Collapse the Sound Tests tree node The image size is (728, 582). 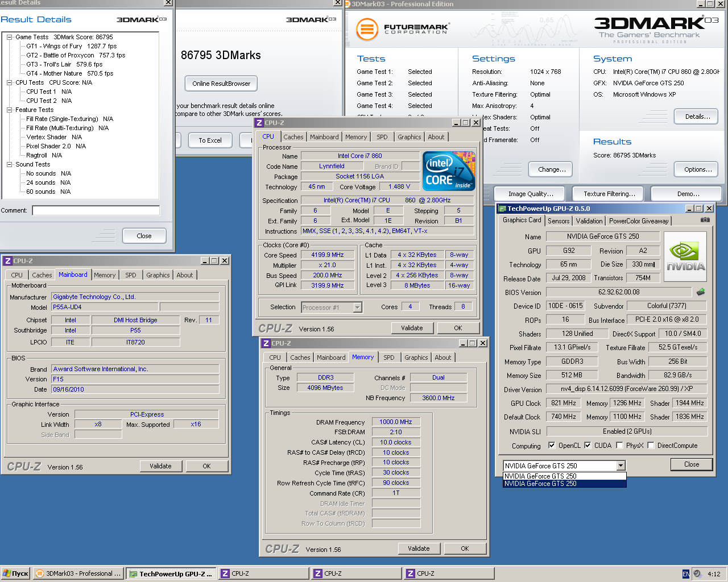10,164
